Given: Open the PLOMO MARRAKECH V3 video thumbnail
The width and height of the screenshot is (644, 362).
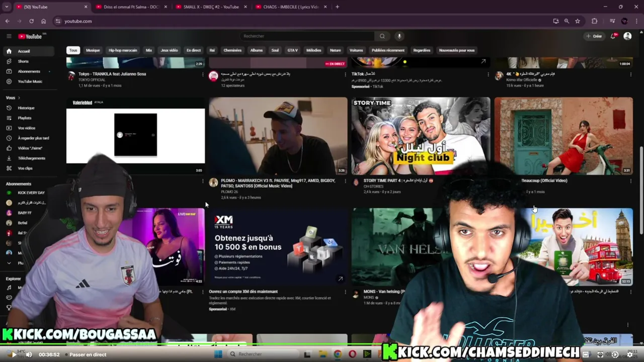Looking at the screenshot, I should (x=278, y=136).
